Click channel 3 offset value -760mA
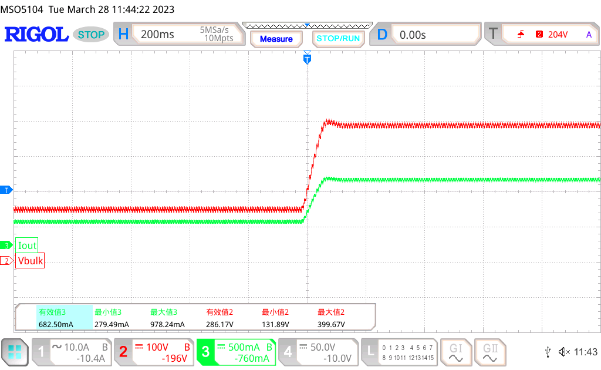Screen dimensions: 601x370 click(x=251, y=358)
